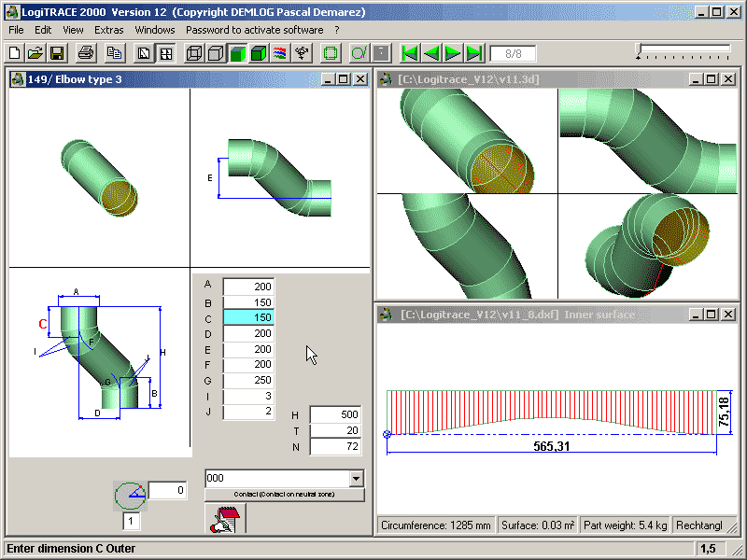Click the "Enter dimension C Outer" status message
747x560 pixels.
tap(71, 549)
